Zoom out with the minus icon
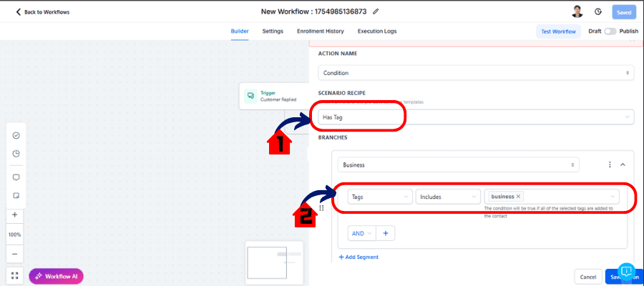The height and width of the screenshot is (286, 644). pyautogui.click(x=15, y=253)
